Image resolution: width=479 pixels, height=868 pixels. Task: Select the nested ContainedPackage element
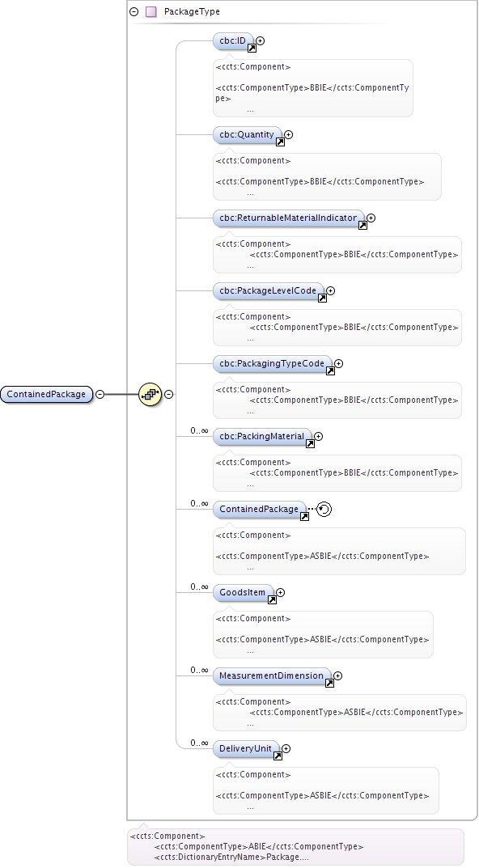coord(259,510)
